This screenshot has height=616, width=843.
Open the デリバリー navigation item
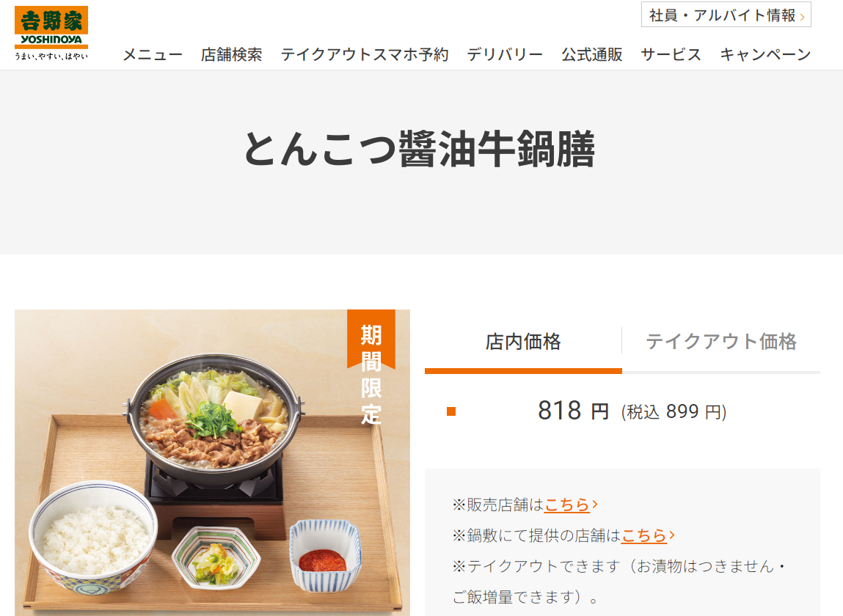click(x=505, y=55)
